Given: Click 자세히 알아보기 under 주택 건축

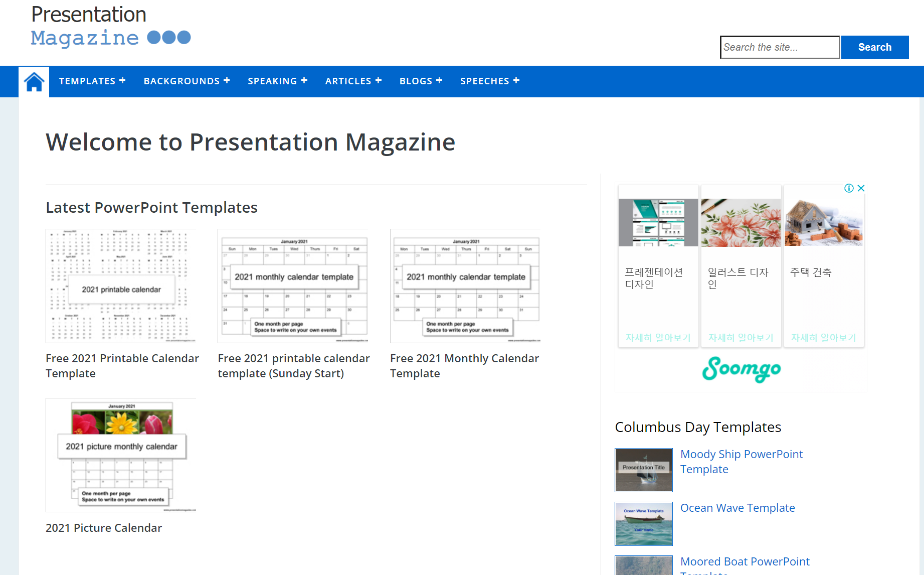Looking at the screenshot, I should (824, 338).
